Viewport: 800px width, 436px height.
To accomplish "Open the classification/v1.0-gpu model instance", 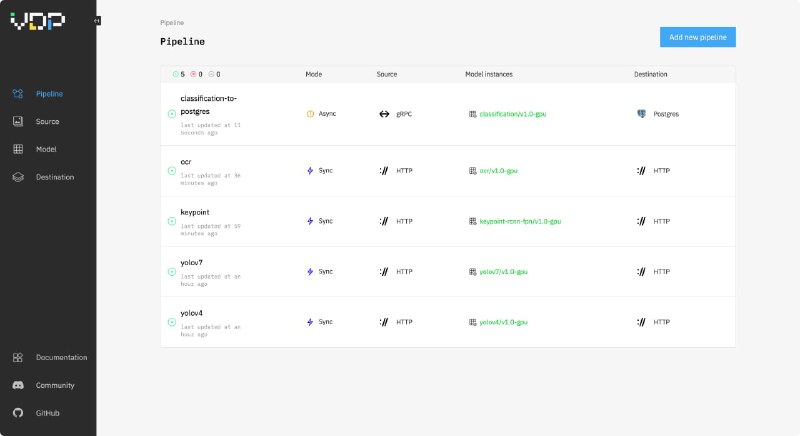I will [x=512, y=114].
